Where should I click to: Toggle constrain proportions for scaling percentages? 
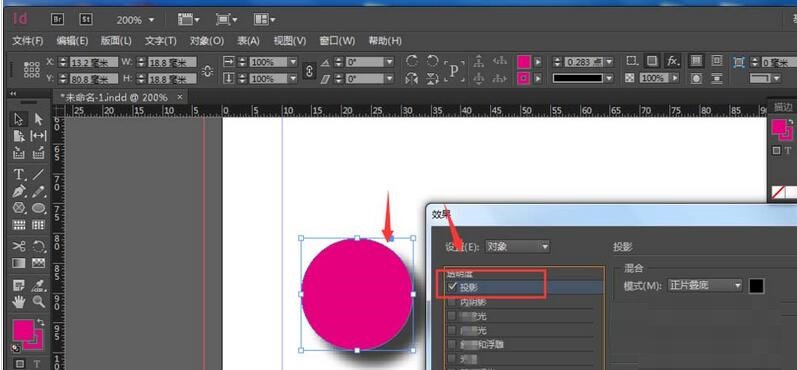pos(309,71)
